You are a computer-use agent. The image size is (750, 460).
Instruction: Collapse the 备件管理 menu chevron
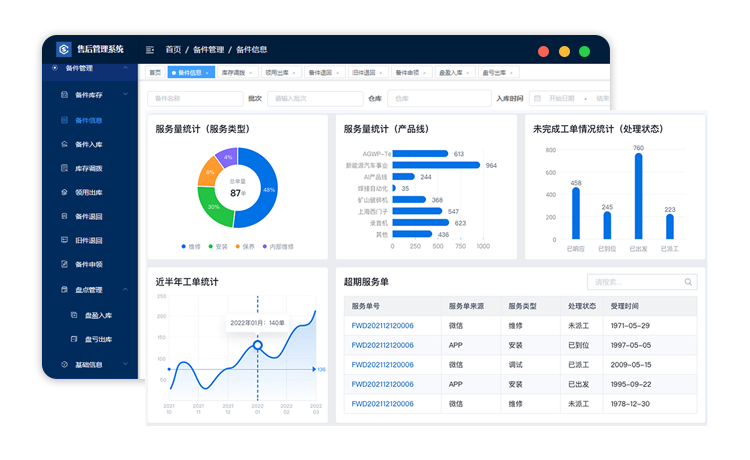(125, 68)
